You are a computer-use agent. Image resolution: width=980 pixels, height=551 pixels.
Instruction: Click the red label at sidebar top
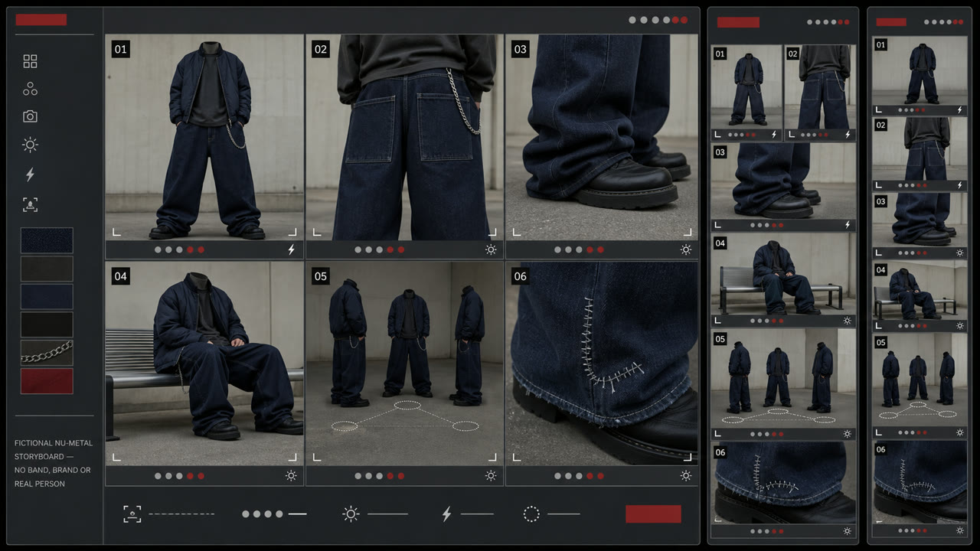pos(41,20)
